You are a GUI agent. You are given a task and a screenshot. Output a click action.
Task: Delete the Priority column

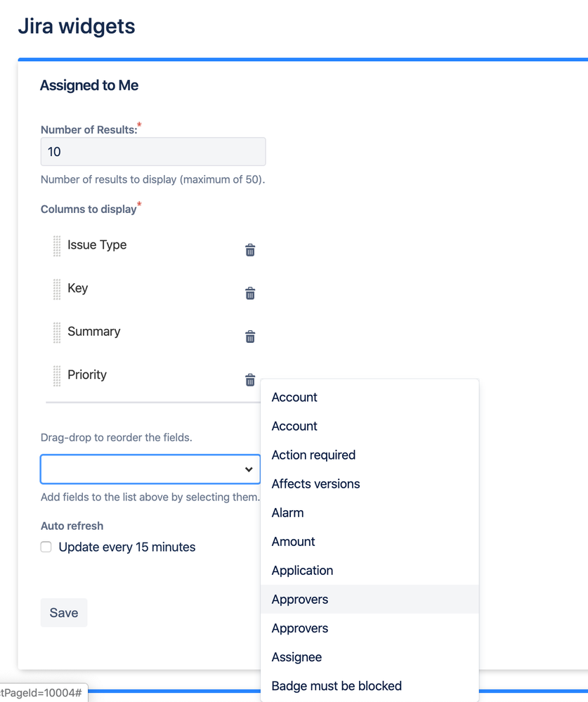[250, 379]
